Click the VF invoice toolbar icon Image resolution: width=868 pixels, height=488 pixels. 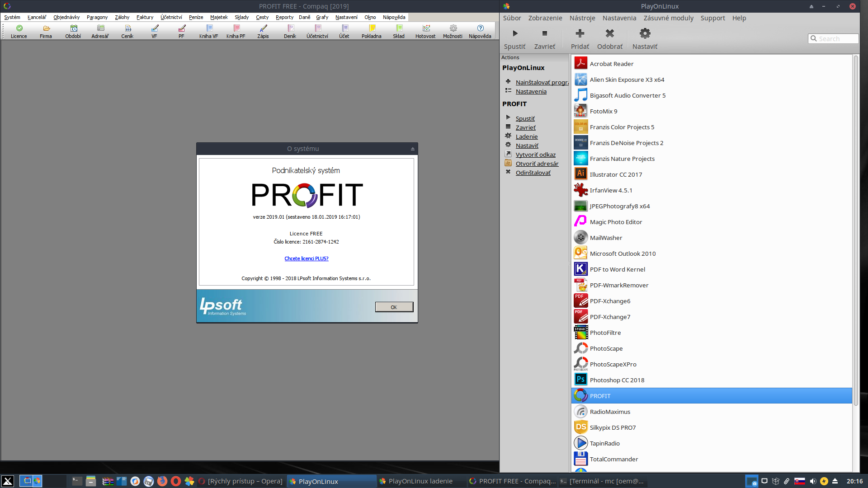(x=155, y=31)
